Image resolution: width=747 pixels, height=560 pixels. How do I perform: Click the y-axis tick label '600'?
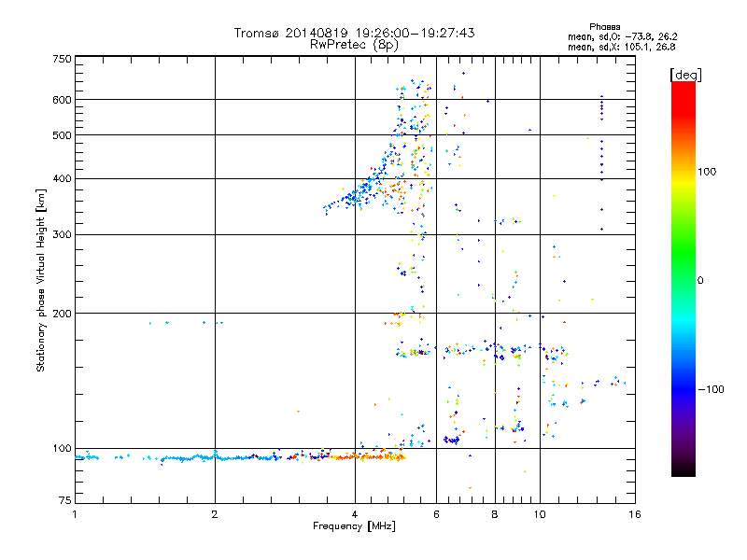click(x=62, y=100)
